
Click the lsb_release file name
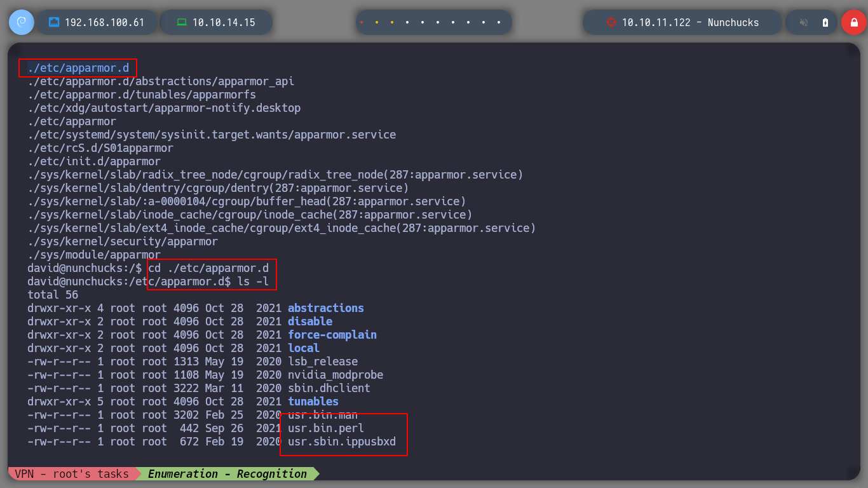pos(323,362)
